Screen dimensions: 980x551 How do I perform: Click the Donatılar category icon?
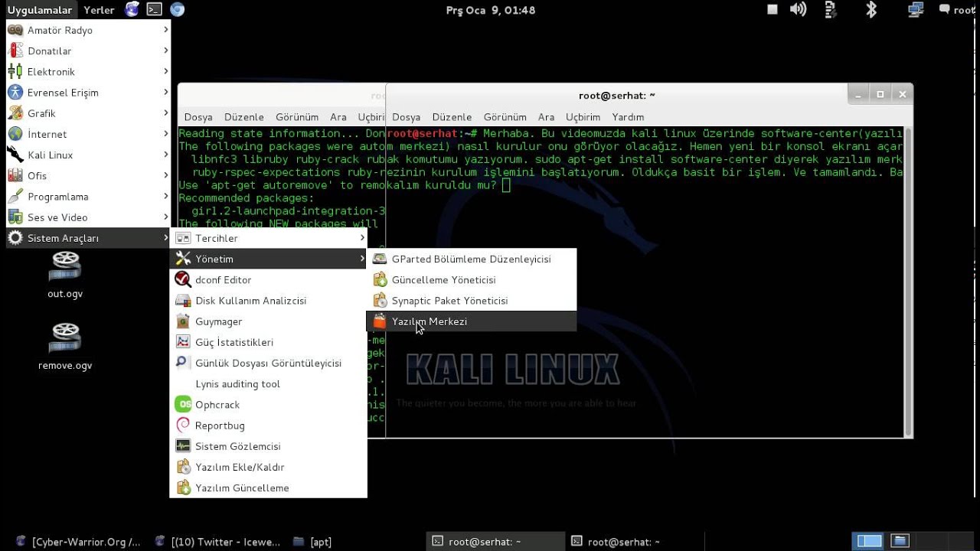(x=15, y=51)
